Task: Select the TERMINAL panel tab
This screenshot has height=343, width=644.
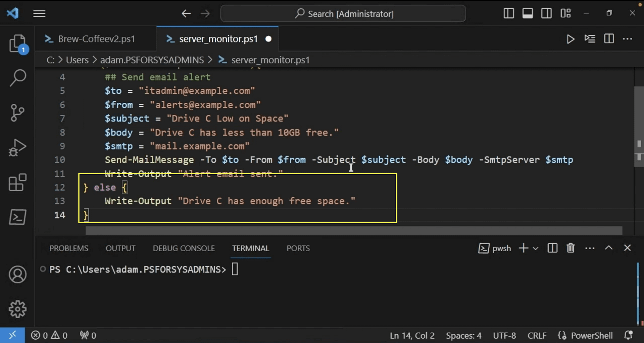Action: (251, 248)
